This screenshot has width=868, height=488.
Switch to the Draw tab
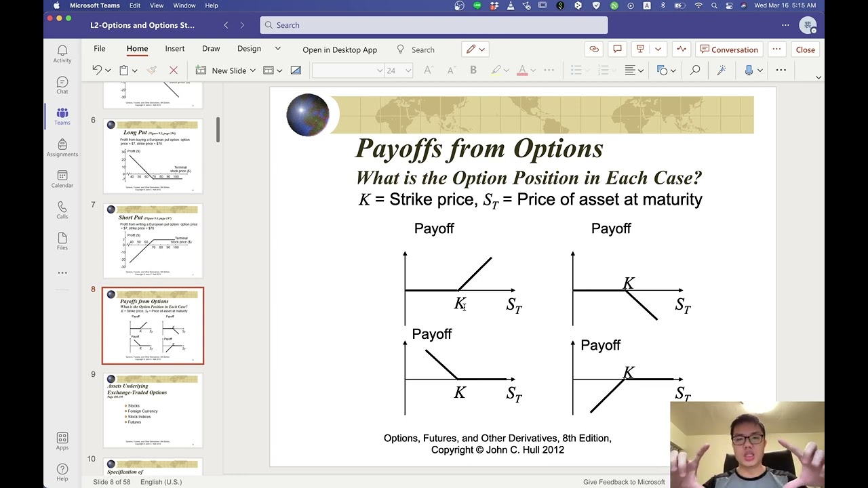click(x=211, y=49)
